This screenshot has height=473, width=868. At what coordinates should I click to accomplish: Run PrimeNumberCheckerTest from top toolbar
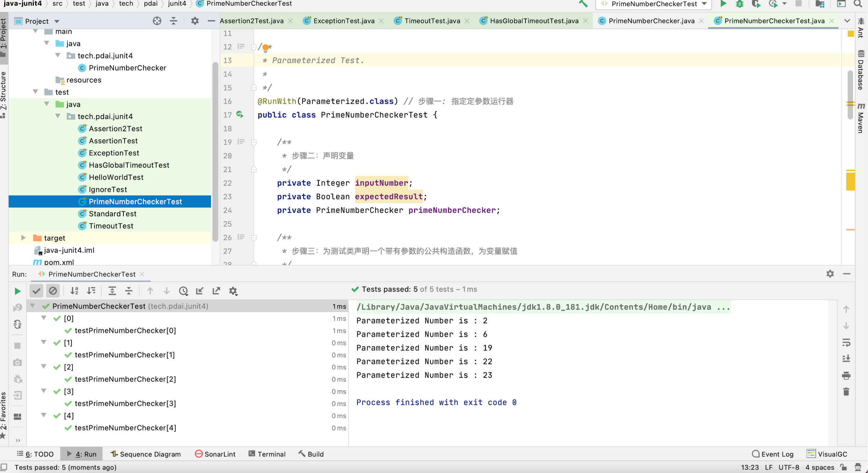point(723,4)
